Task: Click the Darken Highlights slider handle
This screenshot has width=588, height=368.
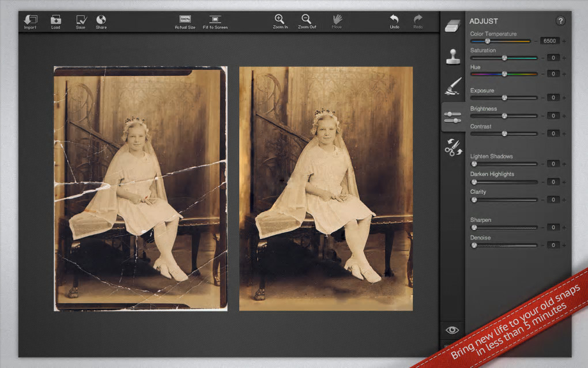Action: point(474,182)
